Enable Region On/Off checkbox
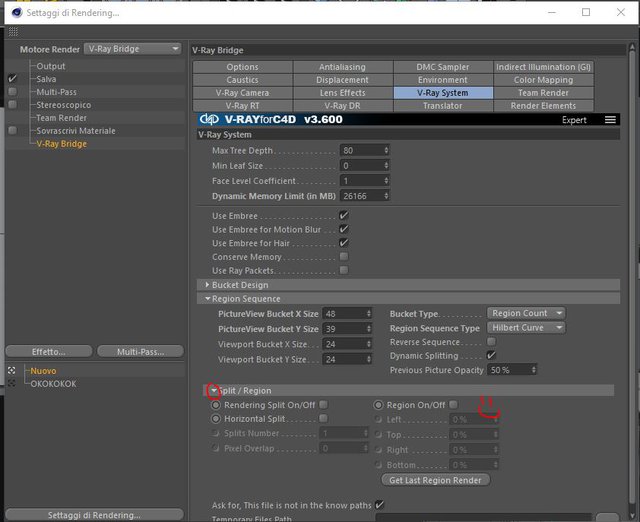This screenshot has width=640, height=522. pos(453,404)
